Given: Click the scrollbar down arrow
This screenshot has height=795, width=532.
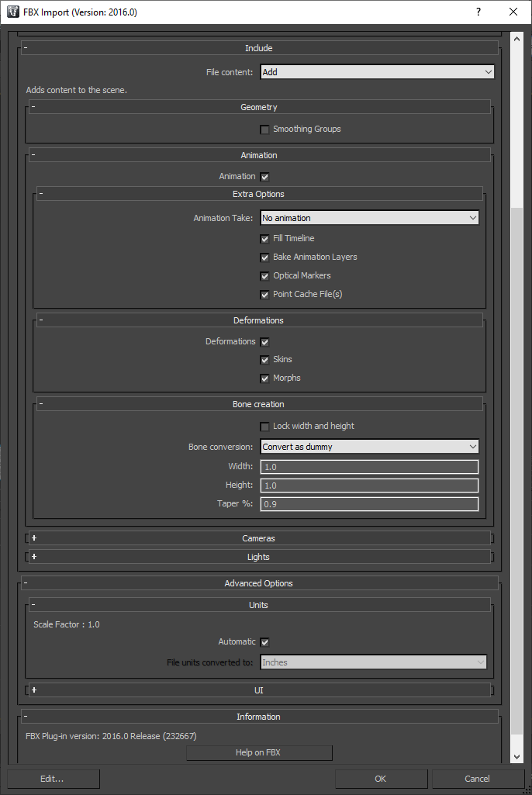Looking at the screenshot, I should (516, 757).
